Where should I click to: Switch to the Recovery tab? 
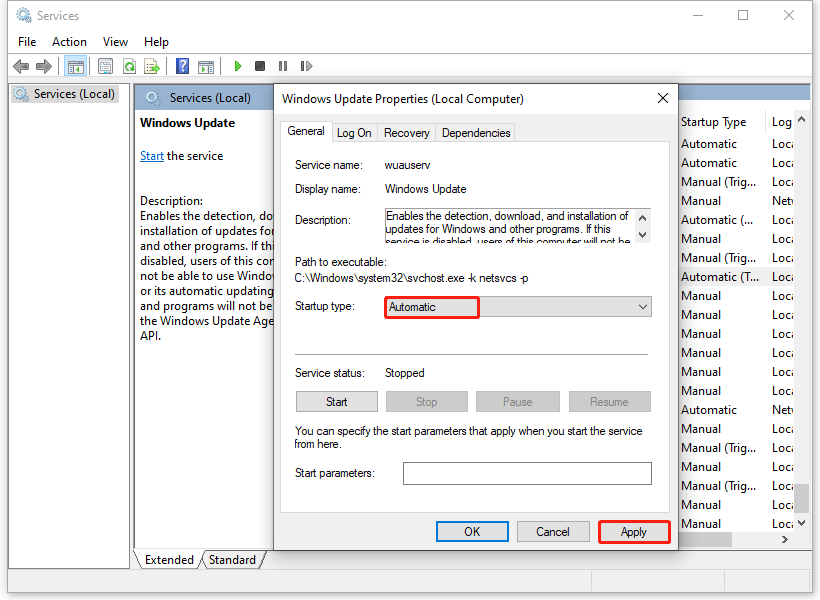(406, 133)
